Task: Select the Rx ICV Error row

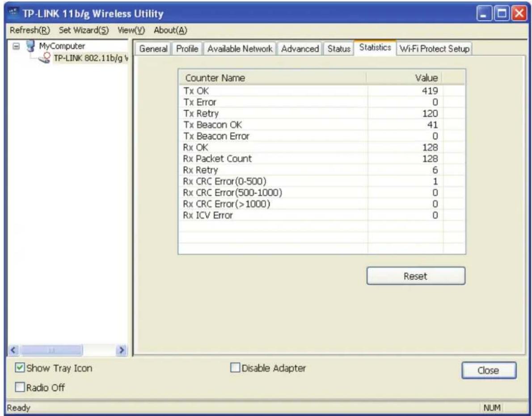Action: (321, 215)
